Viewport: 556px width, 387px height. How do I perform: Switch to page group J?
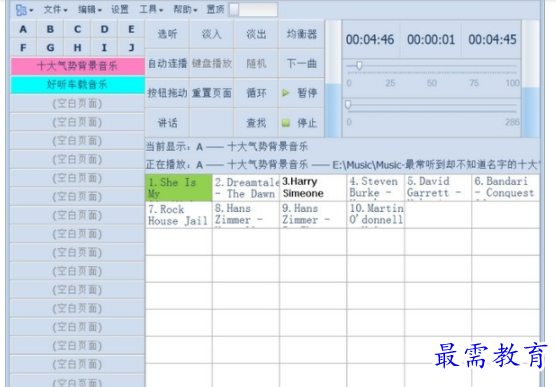pyautogui.click(x=131, y=48)
